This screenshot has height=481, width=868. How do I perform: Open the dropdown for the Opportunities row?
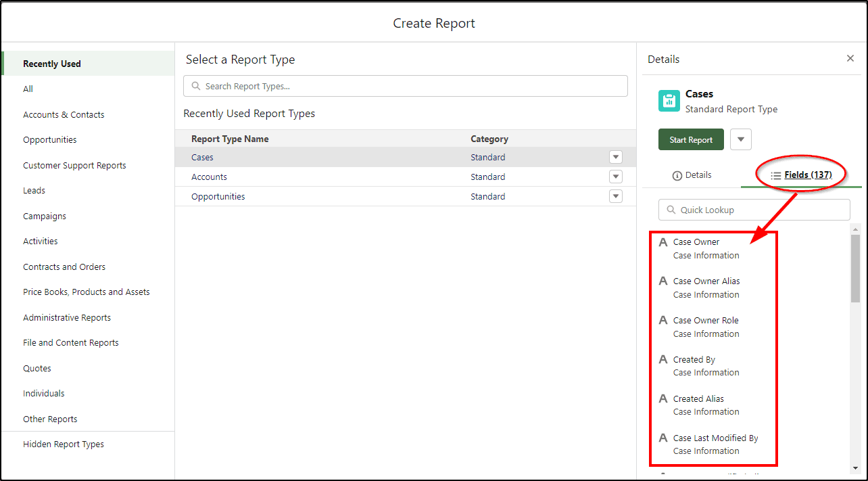[615, 196]
